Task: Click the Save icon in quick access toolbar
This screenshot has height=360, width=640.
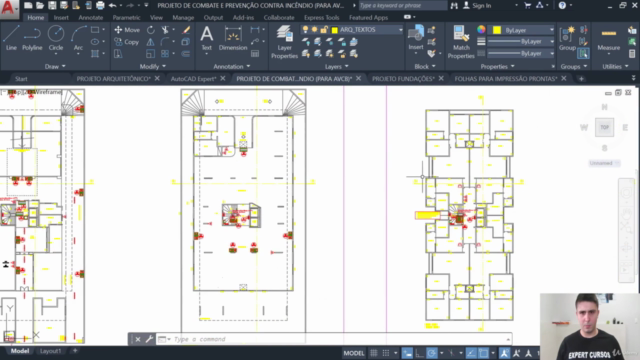Action: (x=52, y=5)
